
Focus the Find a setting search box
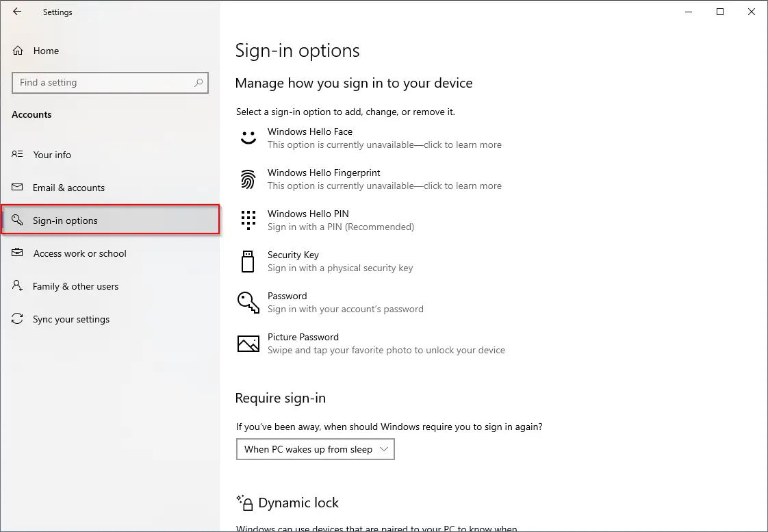(x=110, y=83)
